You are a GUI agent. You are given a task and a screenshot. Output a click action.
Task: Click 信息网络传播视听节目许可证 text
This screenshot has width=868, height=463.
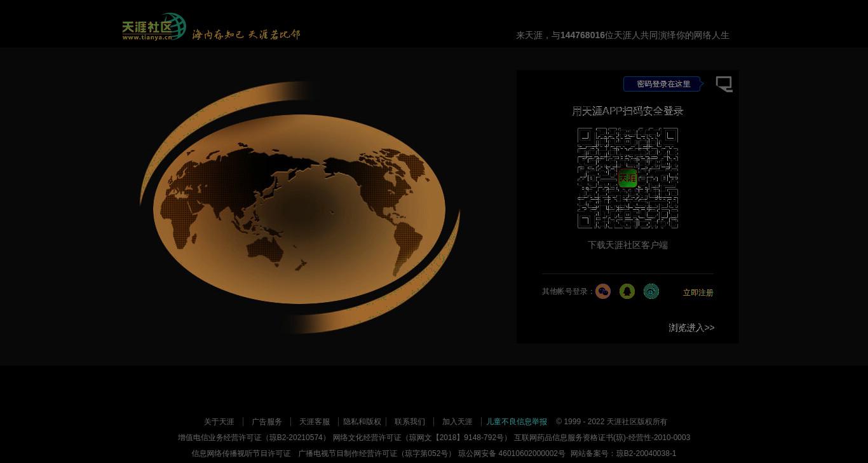241,453
